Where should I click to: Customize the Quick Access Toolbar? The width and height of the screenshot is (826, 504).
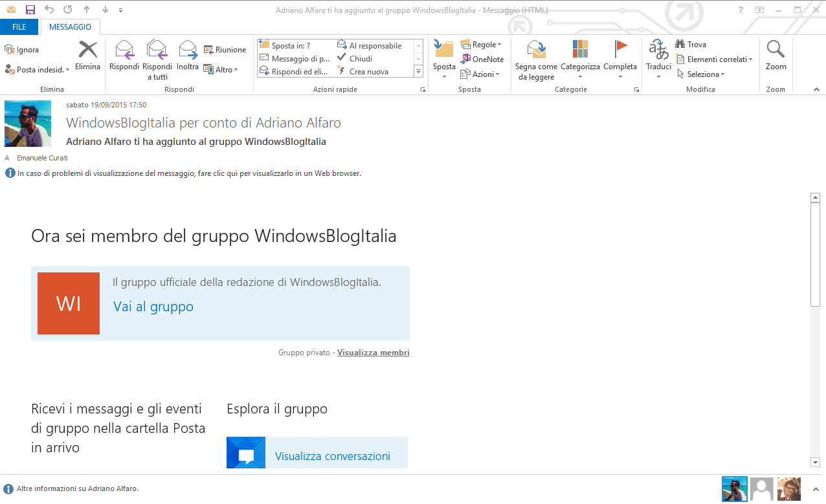click(121, 10)
